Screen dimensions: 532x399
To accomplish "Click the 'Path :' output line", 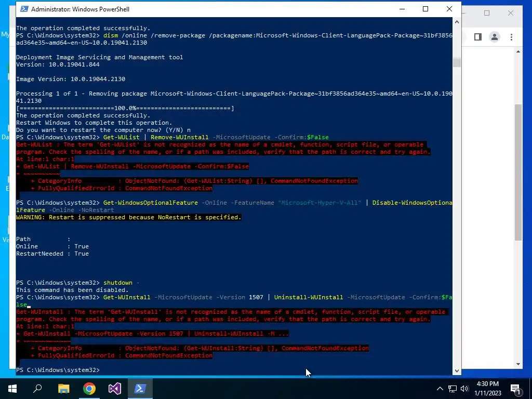I will pyautogui.click(x=43, y=239).
